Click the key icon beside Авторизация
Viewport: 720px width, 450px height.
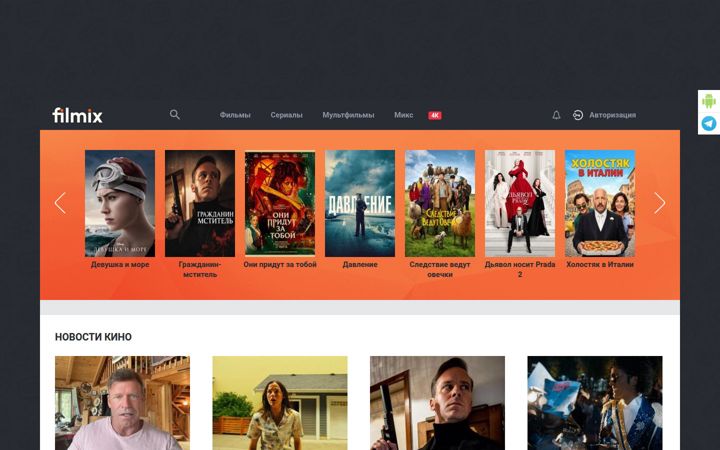click(578, 115)
